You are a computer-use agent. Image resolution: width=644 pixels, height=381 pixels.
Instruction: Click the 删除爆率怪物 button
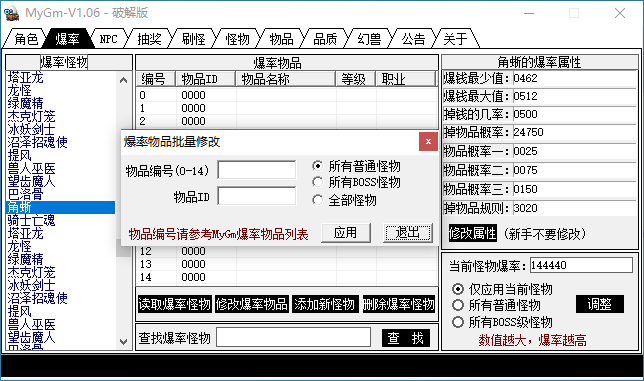tap(398, 304)
